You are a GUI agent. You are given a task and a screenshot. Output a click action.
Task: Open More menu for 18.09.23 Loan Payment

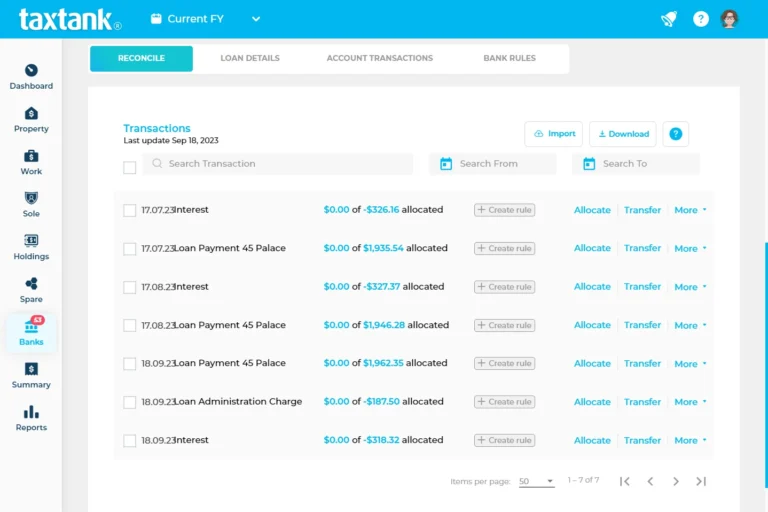pos(690,364)
